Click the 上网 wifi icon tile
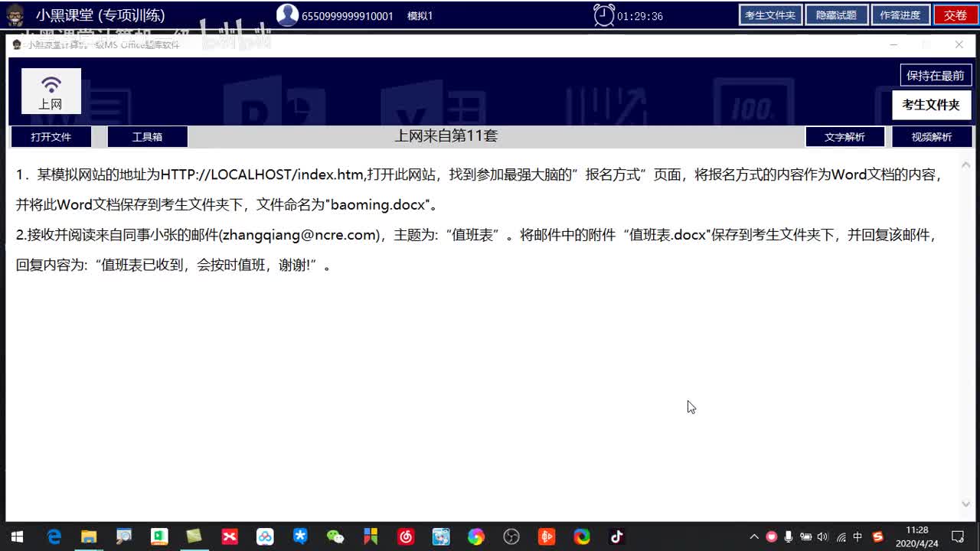This screenshot has width=980, height=551. click(x=51, y=92)
